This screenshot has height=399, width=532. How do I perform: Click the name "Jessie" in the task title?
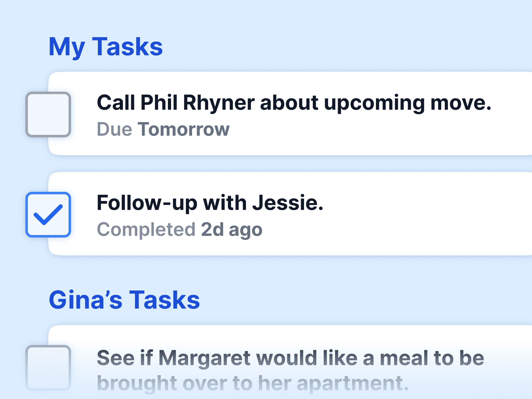coord(287,203)
